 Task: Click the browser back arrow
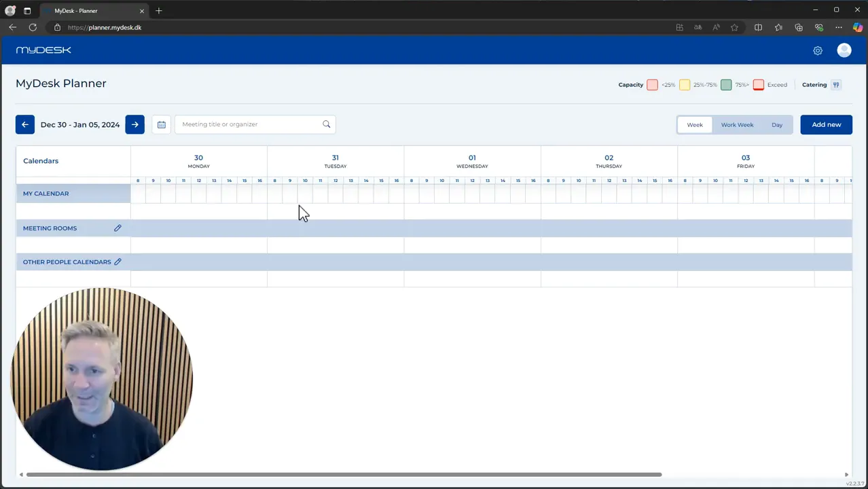12,27
